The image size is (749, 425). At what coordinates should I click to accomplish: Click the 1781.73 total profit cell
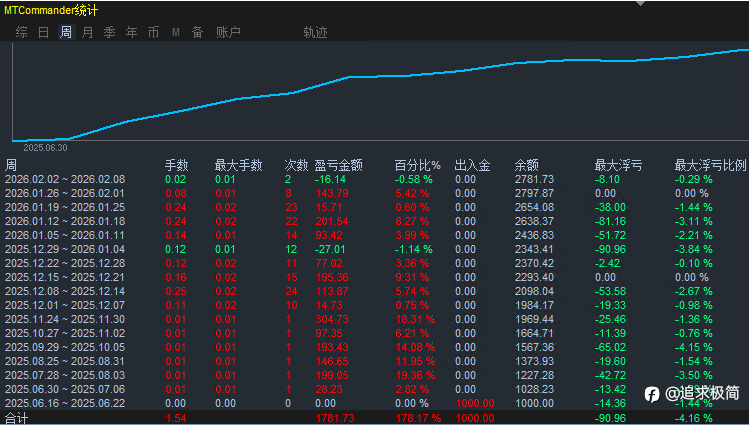335,418
